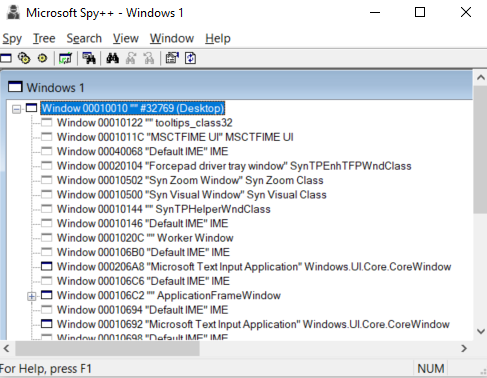The height and width of the screenshot is (378, 487).
Task: Select Window 00010146 "Default IME" row
Action: point(142,223)
